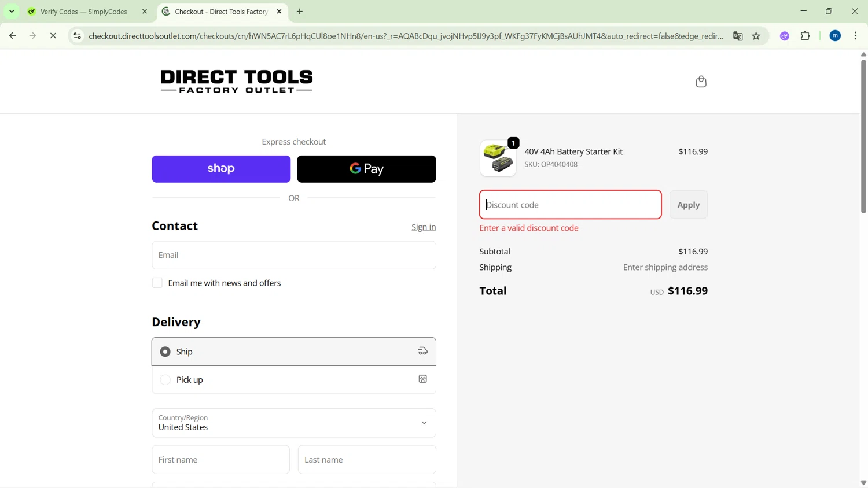Click the Sign in link

click(x=424, y=227)
